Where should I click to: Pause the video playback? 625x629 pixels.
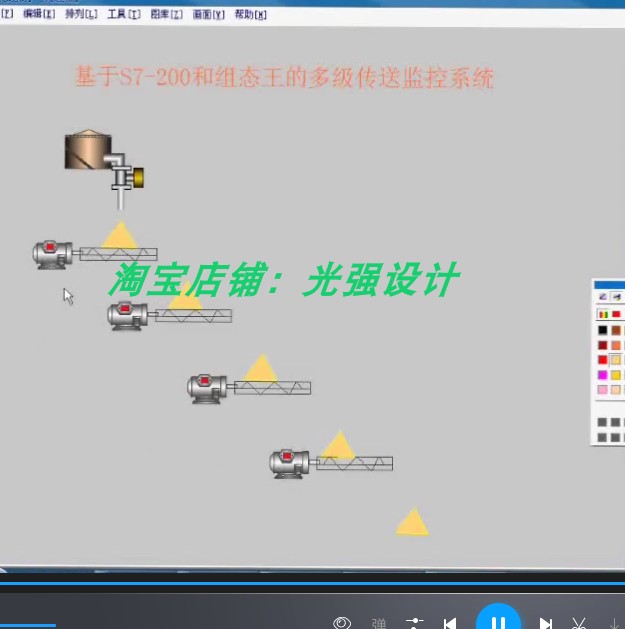(499, 620)
